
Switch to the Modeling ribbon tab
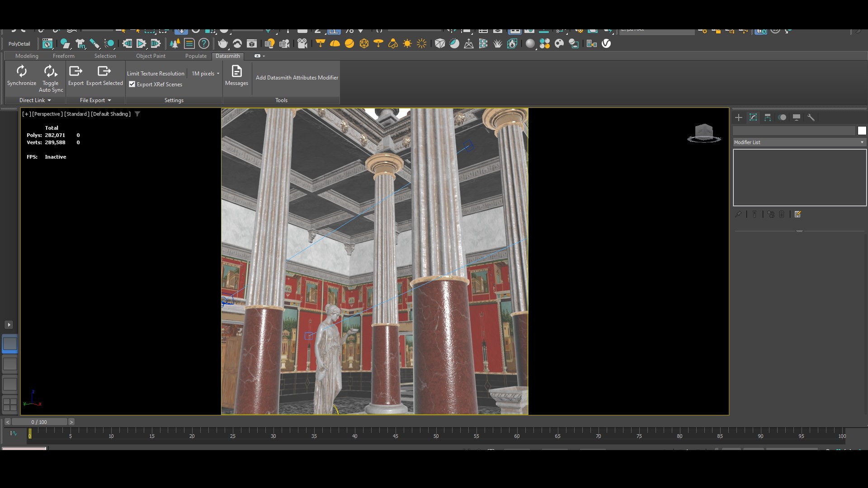pyautogui.click(x=27, y=56)
